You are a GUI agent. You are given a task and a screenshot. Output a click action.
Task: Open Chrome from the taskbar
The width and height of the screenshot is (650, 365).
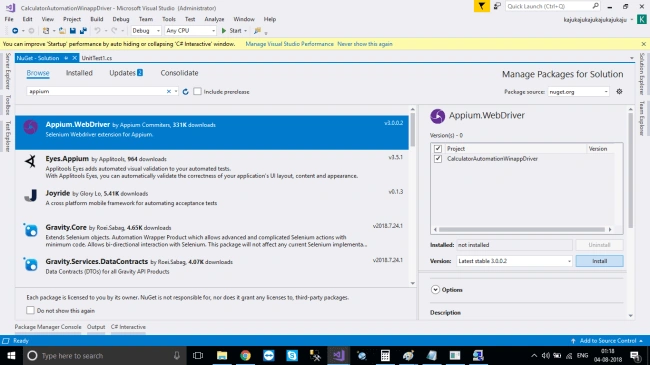pos(245,356)
